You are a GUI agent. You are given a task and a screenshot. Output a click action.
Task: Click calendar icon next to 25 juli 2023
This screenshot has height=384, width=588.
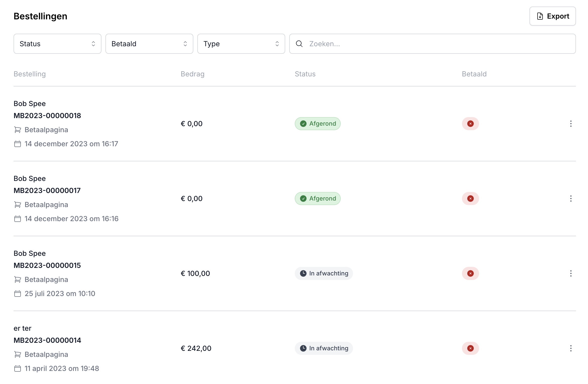18,294
